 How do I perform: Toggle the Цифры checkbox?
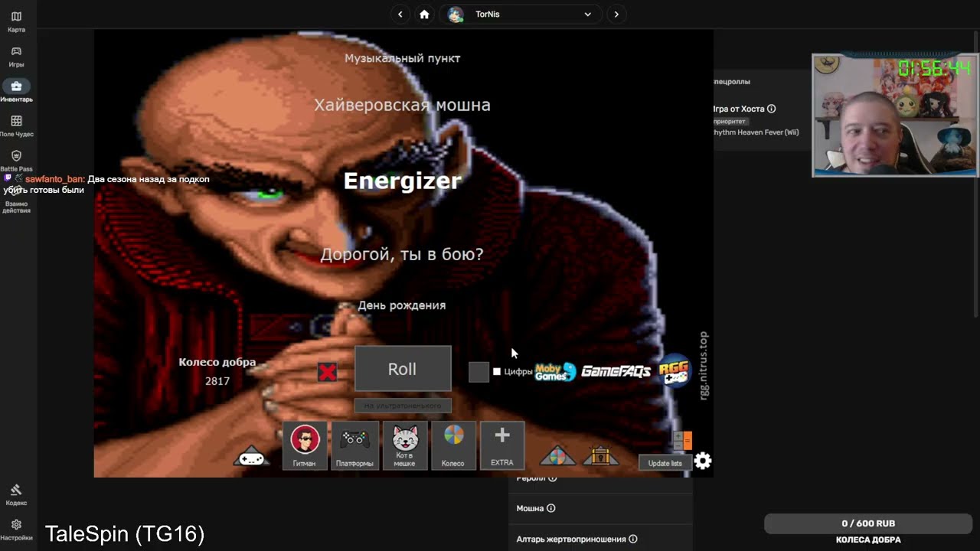497,372
